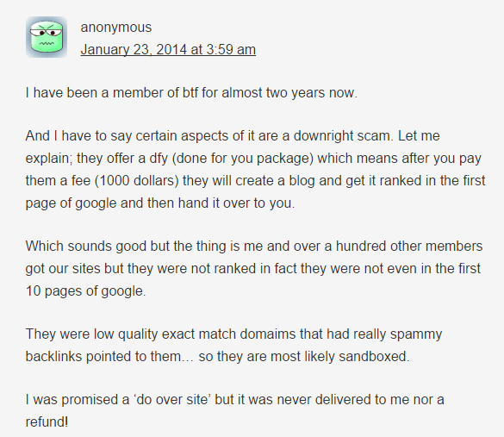Click the green grumpy-face avatar icon
The height and width of the screenshot is (437, 504).
point(47,37)
